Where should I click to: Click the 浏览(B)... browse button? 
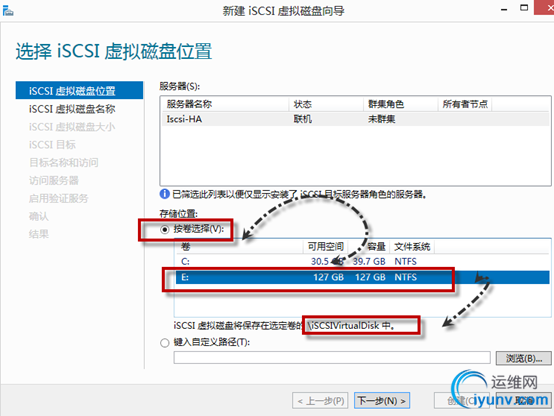point(523,358)
